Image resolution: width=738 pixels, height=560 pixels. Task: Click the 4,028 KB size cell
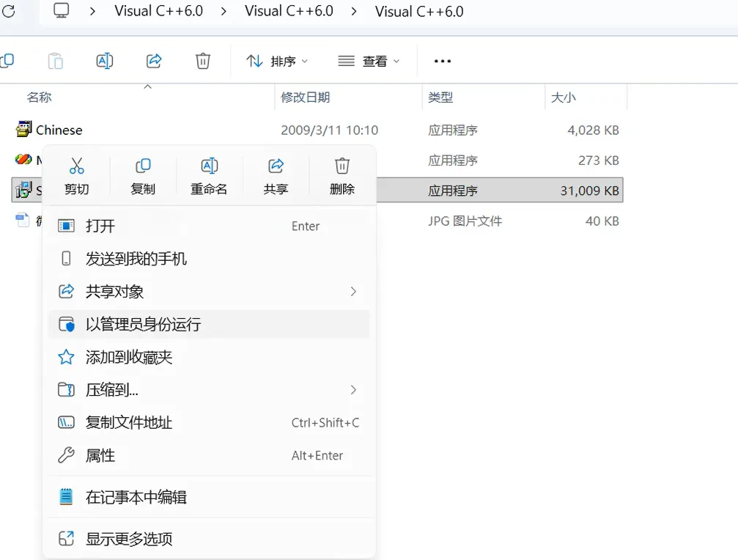pos(593,130)
